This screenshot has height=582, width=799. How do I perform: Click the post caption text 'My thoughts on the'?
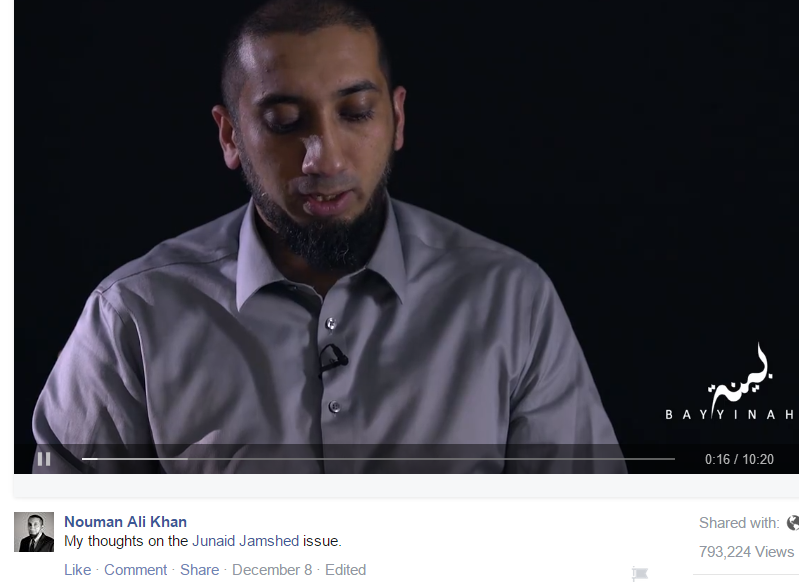(x=126, y=541)
